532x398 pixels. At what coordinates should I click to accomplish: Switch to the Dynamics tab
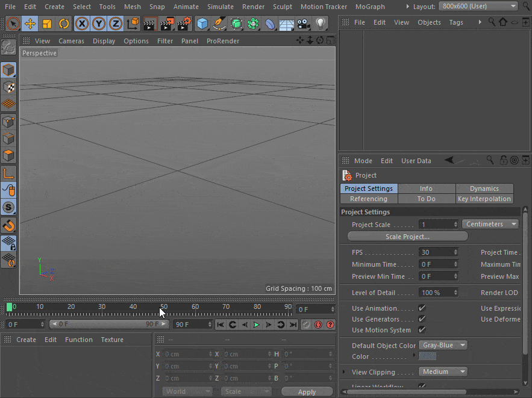pyautogui.click(x=484, y=188)
